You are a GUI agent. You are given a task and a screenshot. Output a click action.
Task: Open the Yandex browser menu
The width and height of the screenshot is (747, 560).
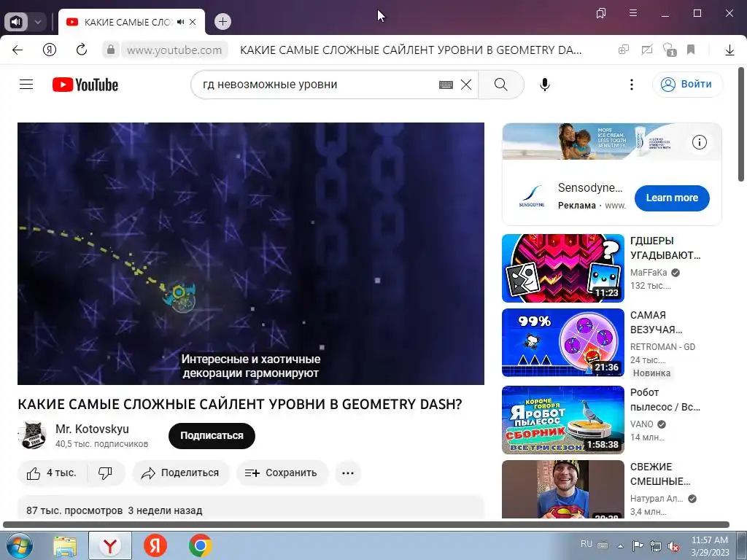pos(633,13)
